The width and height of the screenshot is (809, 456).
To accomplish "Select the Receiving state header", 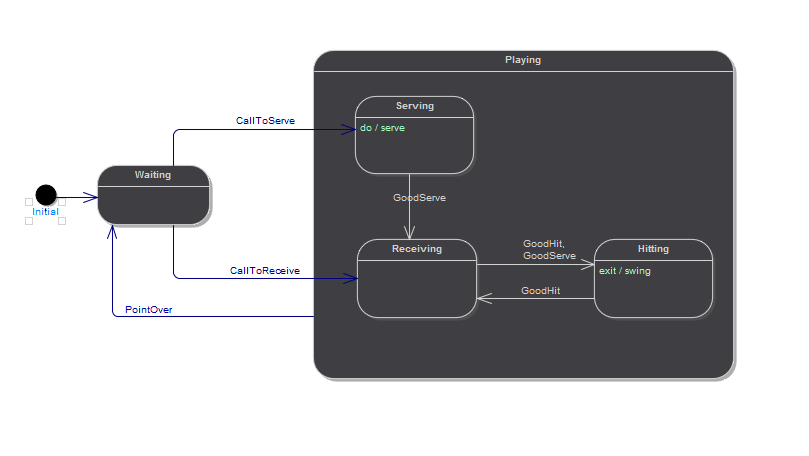I will pyautogui.click(x=416, y=249).
